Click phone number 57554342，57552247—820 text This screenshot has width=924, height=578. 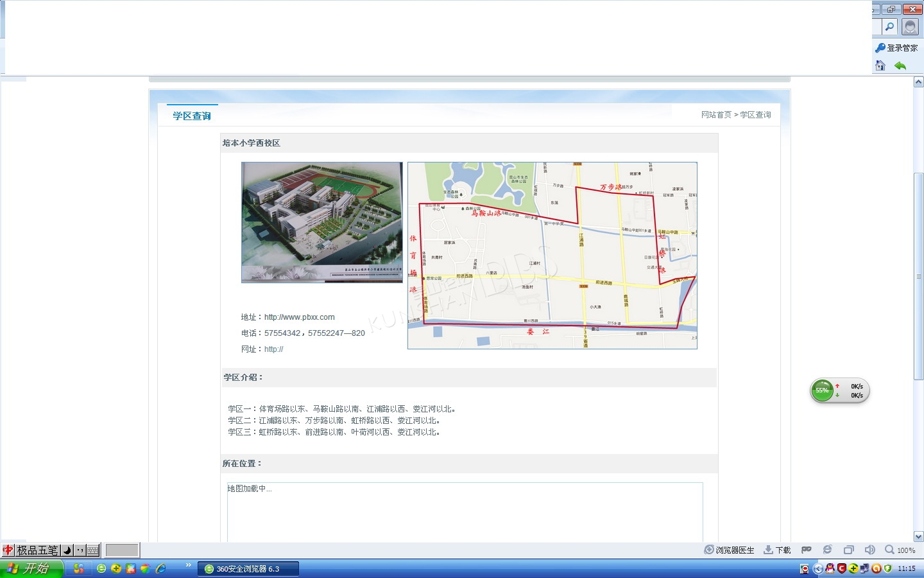pyautogui.click(x=314, y=333)
